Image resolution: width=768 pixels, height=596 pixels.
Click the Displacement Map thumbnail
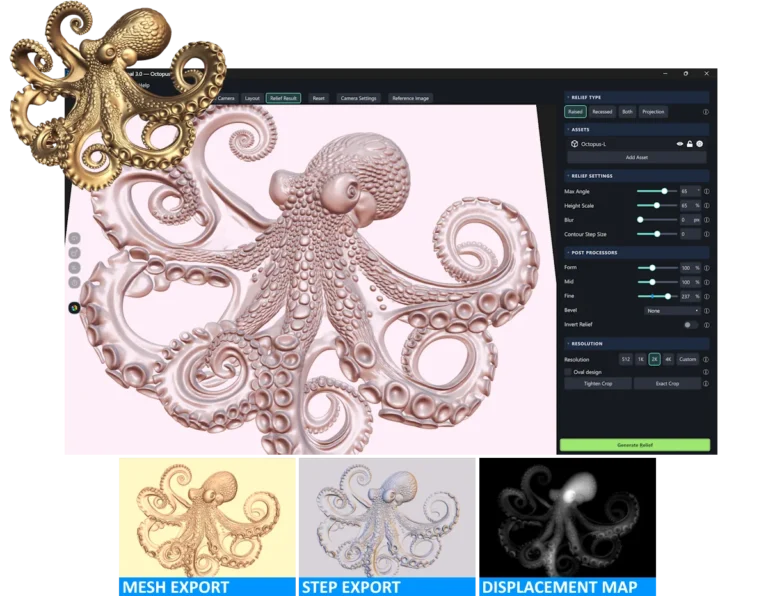567,527
